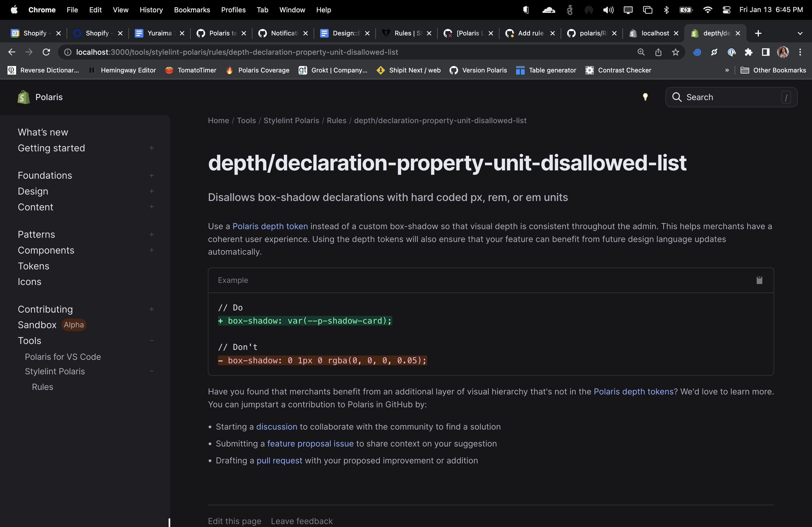Expand the Foundations sidebar section

(151, 175)
